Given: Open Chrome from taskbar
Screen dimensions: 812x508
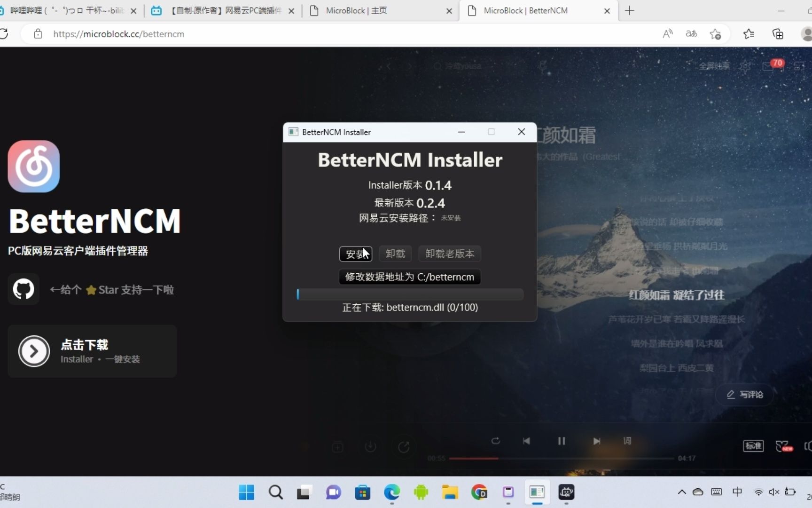Looking at the screenshot, I should (479, 492).
